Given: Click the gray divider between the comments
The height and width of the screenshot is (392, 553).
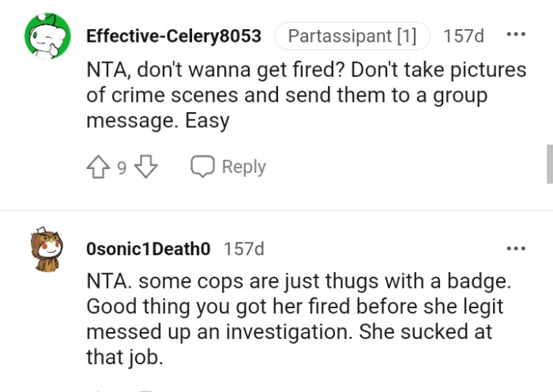Looking at the screenshot, I should [276, 211].
